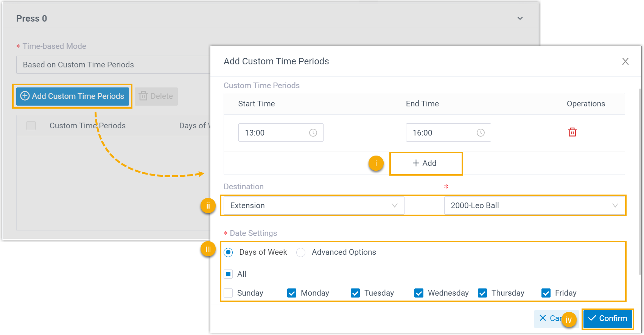Enable the Sunday checkbox
Image resolution: width=644 pixels, height=335 pixels.
(228, 293)
